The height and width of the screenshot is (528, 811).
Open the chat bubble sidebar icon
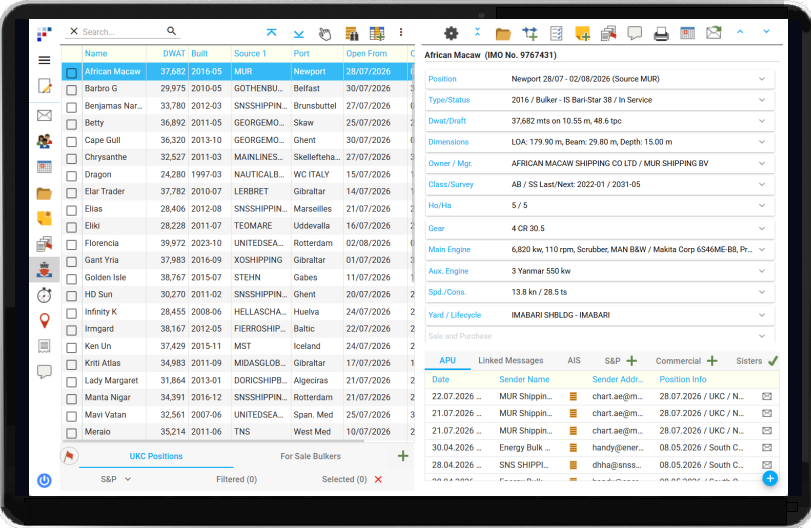pyautogui.click(x=44, y=371)
